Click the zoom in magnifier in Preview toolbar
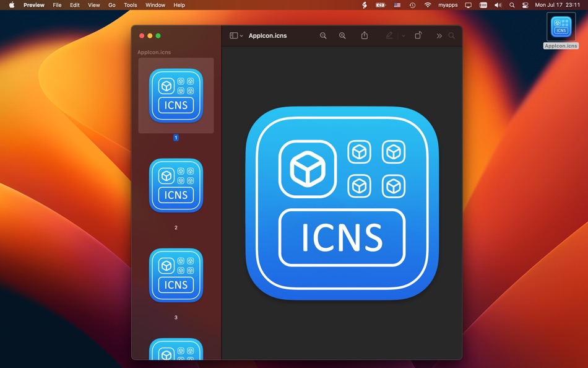Viewport: 588px width, 368px height. (342, 36)
